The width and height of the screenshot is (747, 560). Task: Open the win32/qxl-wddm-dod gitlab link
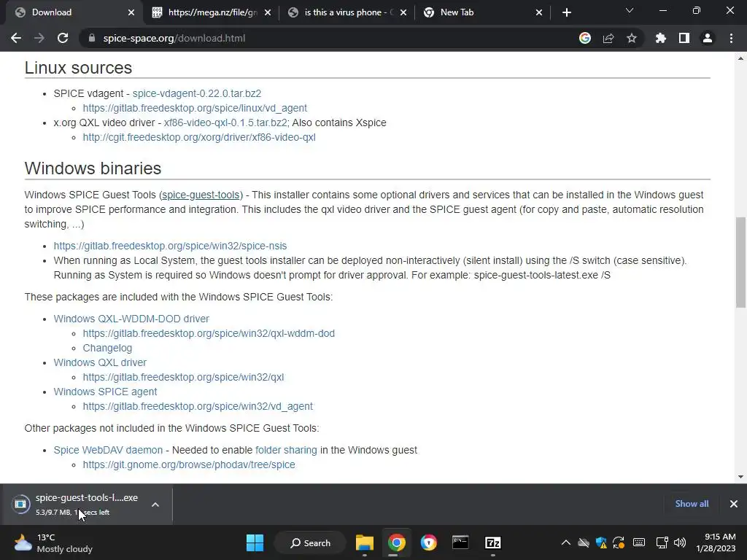209,333
